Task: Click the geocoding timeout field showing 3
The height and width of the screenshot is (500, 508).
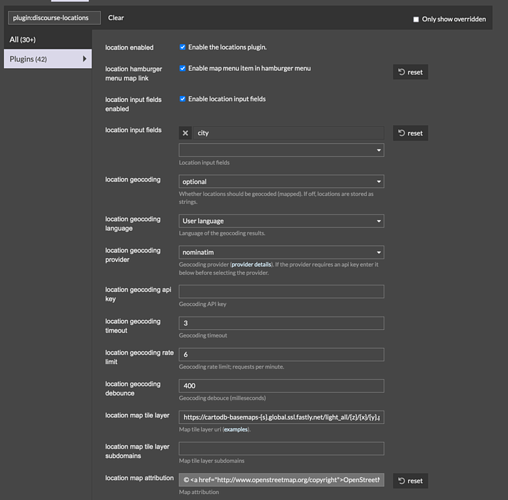Action: point(281,323)
